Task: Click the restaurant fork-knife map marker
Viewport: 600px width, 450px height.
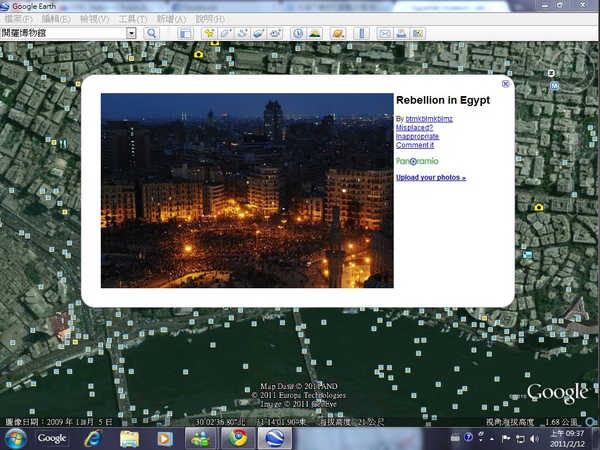Action: (63, 143)
